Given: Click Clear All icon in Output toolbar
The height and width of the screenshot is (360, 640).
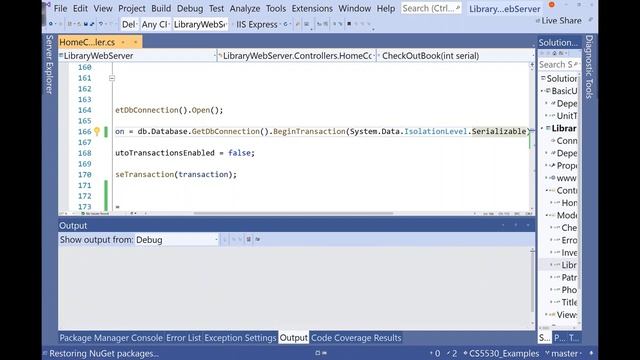Looking at the screenshot, I should (249, 240).
